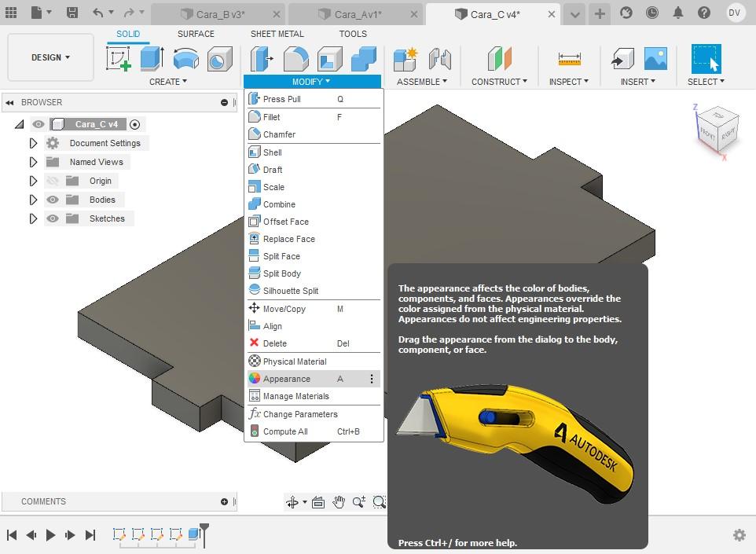Open the job status clock icon
This screenshot has width=756, height=554.
651,13
